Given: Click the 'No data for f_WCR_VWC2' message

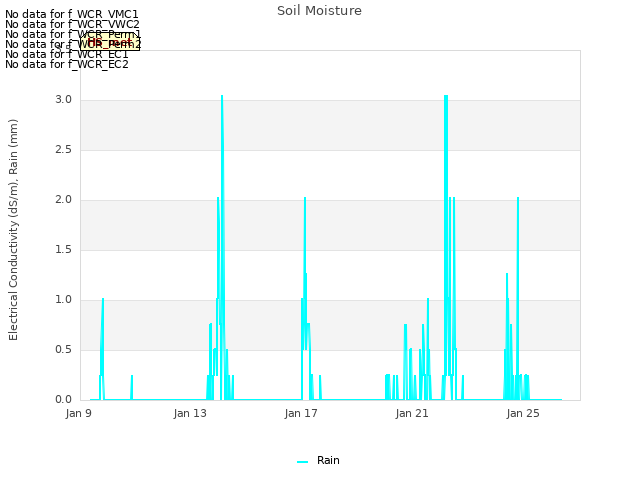Looking at the screenshot, I should [x=72, y=24].
